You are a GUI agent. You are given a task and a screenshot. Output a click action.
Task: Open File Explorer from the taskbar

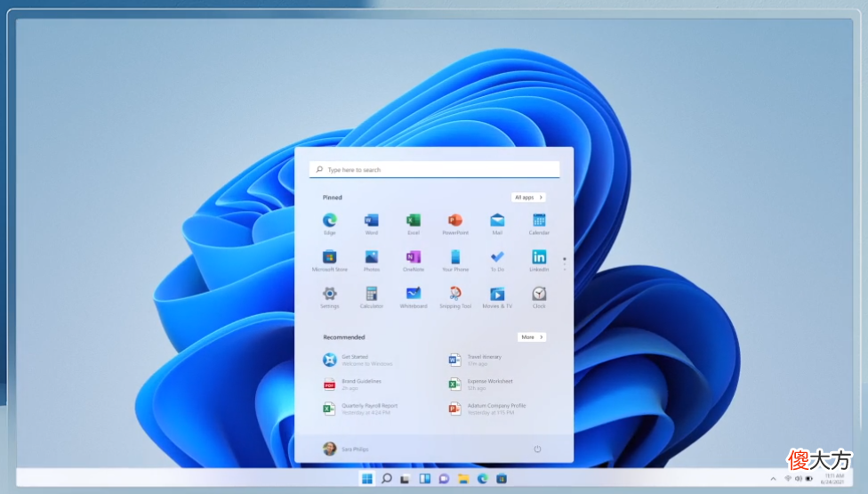(x=463, y=479)
